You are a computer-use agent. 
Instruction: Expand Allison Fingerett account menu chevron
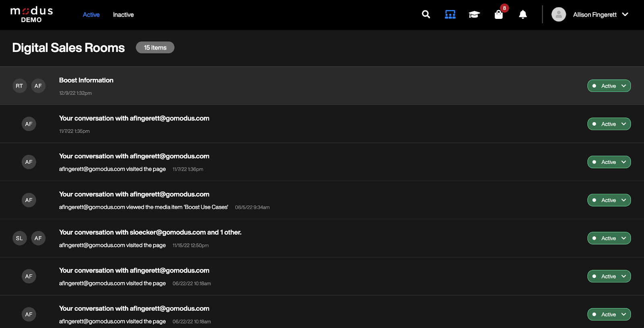625,14
